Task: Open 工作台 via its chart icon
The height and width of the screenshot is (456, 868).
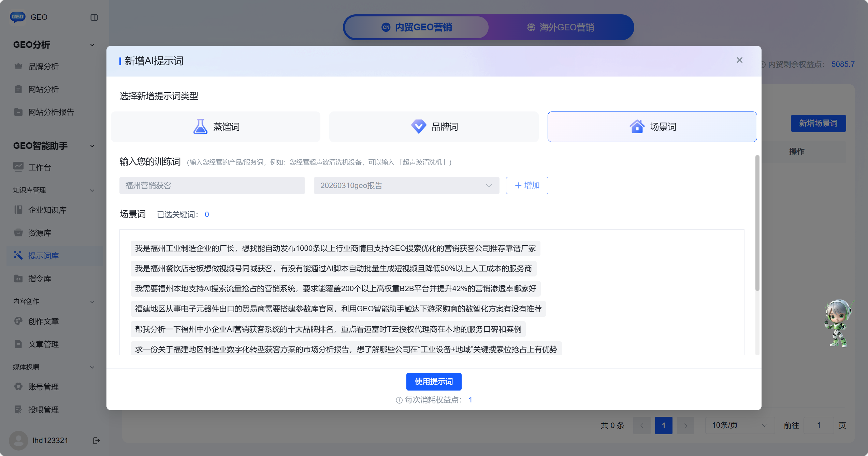Action: point(18,167)
